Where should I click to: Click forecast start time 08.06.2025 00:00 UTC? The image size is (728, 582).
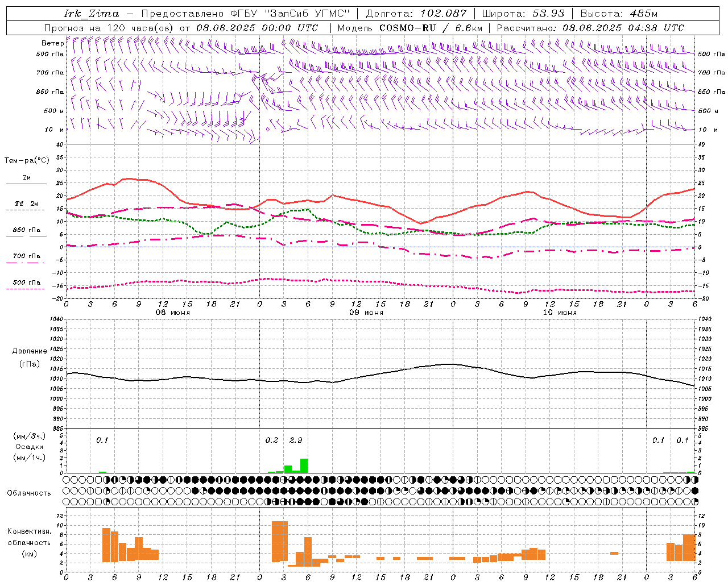[257, 28]
